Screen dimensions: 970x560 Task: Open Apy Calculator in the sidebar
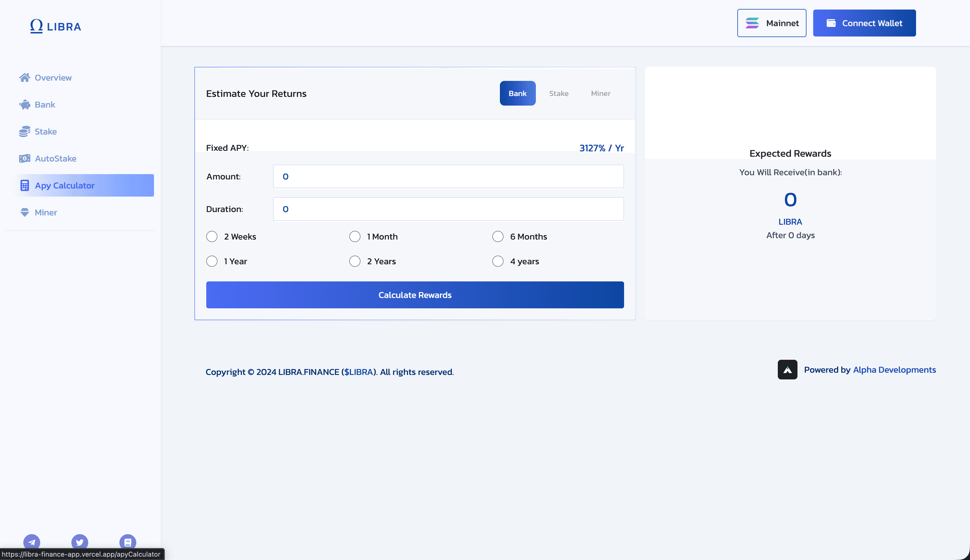click(x=83, y=185)
